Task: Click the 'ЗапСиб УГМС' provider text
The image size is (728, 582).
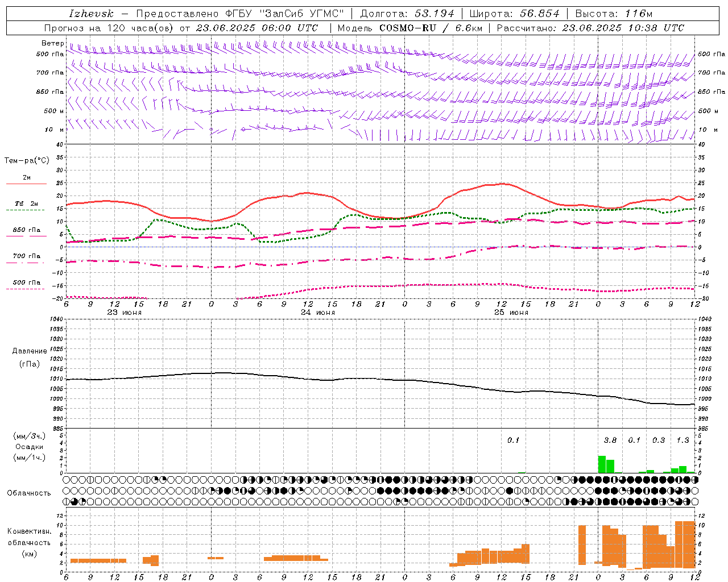Action: tap(301, 14)
